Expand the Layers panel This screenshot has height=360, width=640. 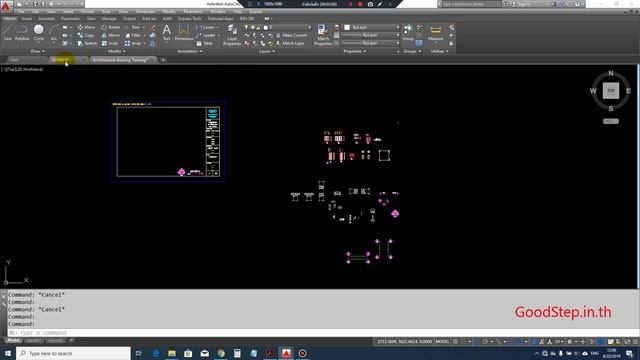click(x=267, y=51)
